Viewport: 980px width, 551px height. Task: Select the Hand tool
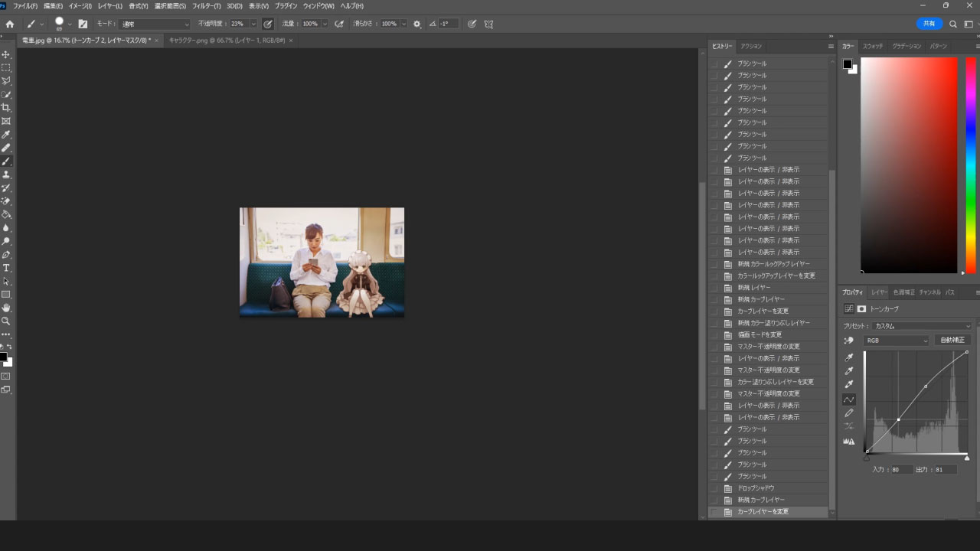[6, 308]
